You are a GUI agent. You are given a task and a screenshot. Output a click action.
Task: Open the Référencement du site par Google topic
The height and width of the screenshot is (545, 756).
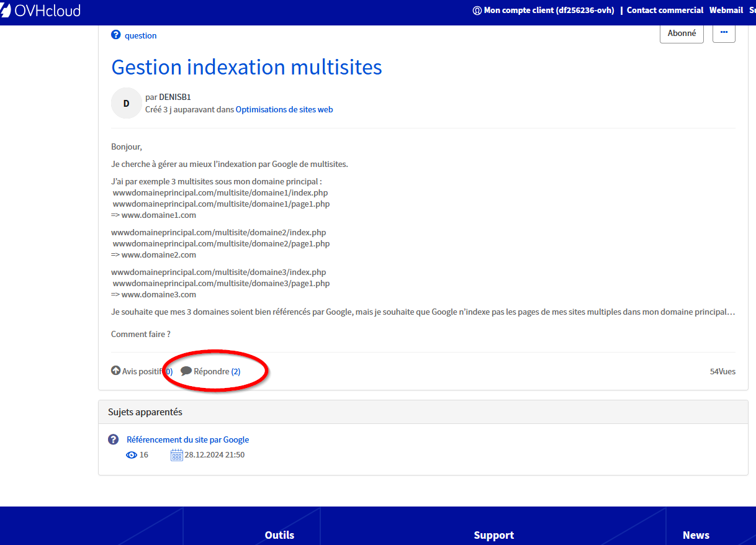187,439
